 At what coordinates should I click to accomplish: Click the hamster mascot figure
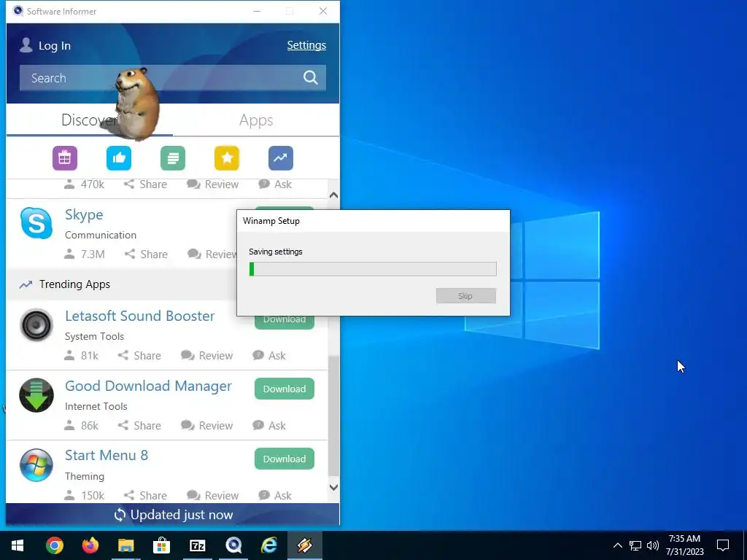pos(136,104)
